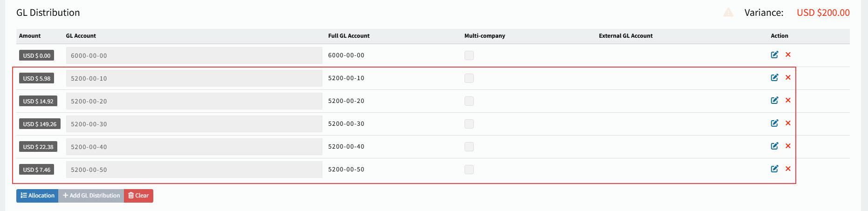Image resolution: width=868 pixels, height=211 pixels.
Task: Edit the 6000-00-00 distribution row
Action: 774,55
